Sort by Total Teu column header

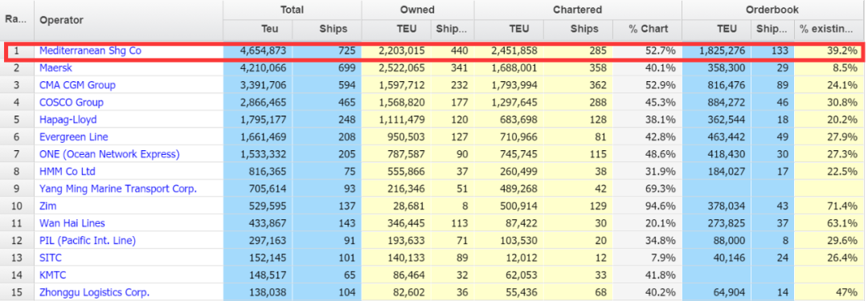[258, 30]
